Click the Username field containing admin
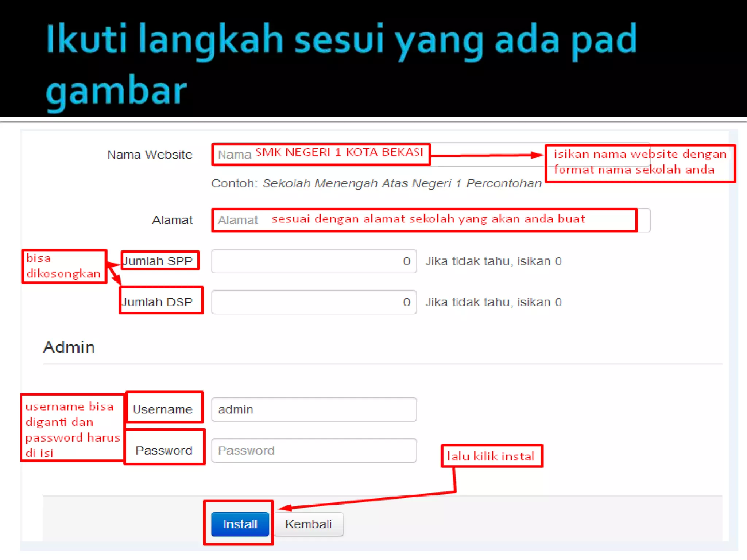747x560 pixels. pyautogui.click(x=314, y=409)
